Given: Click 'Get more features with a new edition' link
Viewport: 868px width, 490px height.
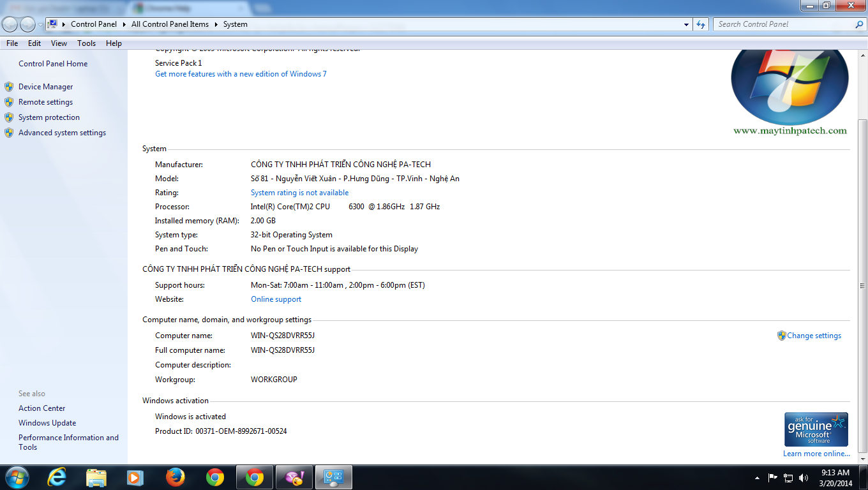Looking at the screenshot, I should [x=241, y=74].
